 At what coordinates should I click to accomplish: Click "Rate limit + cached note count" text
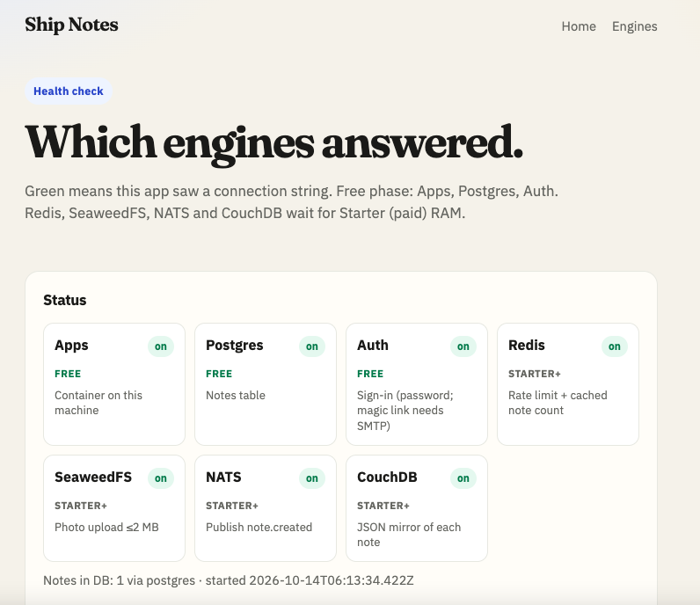tap(558, 403)
